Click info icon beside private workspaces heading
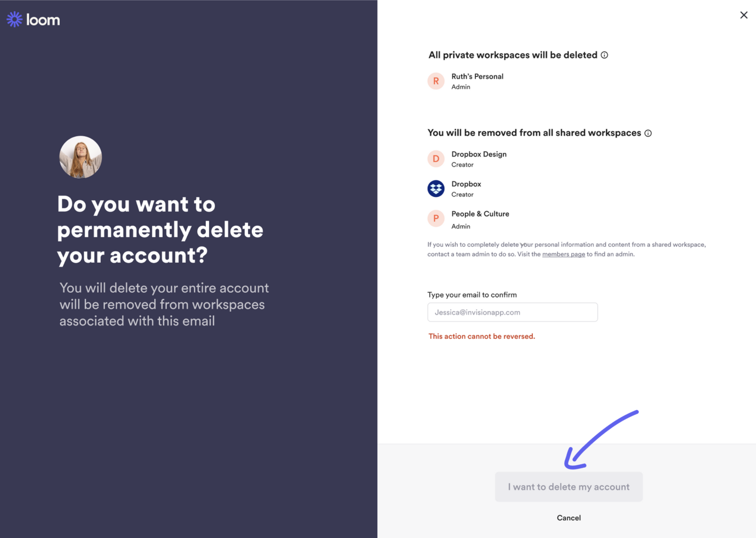 (604, 55)
